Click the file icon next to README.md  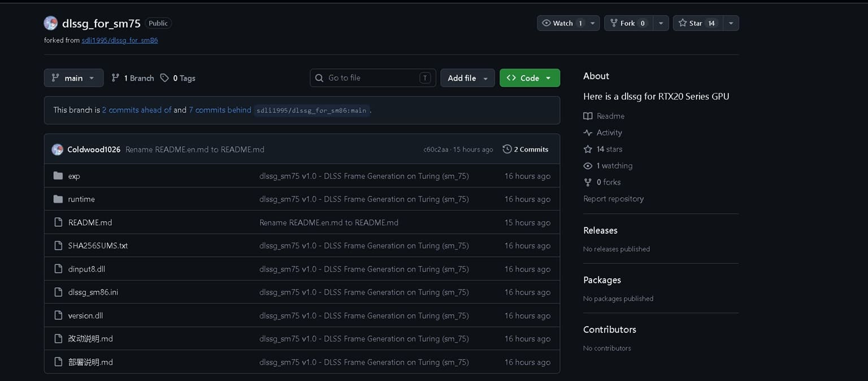pyautogui.click(x=58, y=222)
